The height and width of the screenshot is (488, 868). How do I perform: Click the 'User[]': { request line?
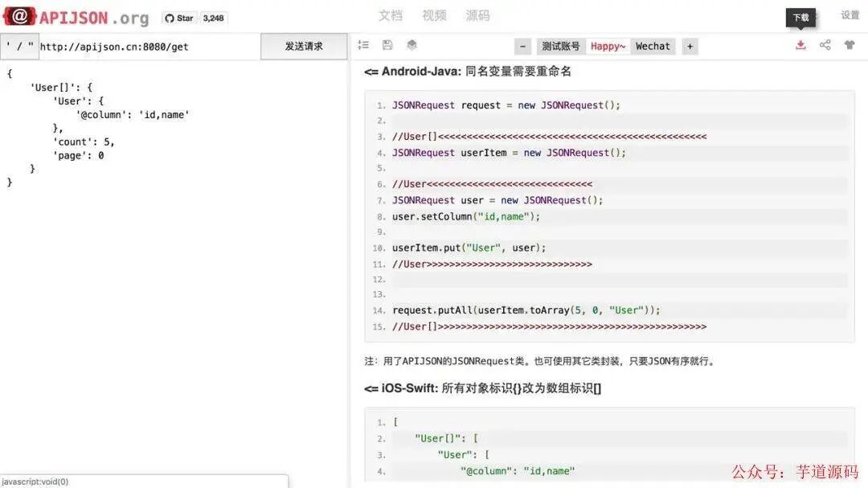[61, 88]
